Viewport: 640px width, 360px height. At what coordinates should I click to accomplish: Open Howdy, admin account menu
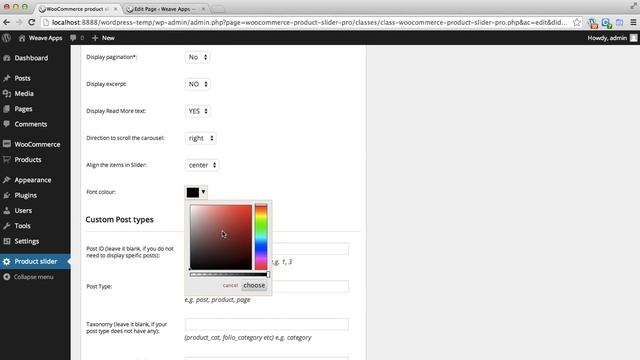(x=612, y=38)
